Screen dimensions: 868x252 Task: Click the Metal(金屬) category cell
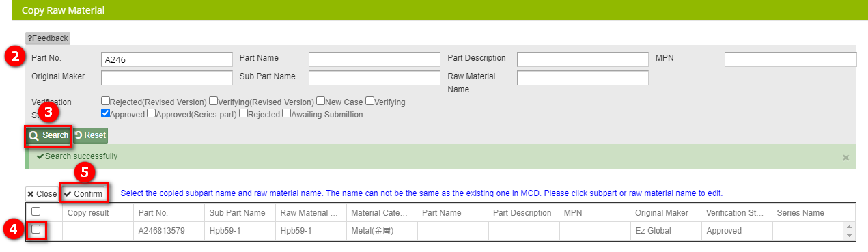pyautogui.click(x=382, y=231)
